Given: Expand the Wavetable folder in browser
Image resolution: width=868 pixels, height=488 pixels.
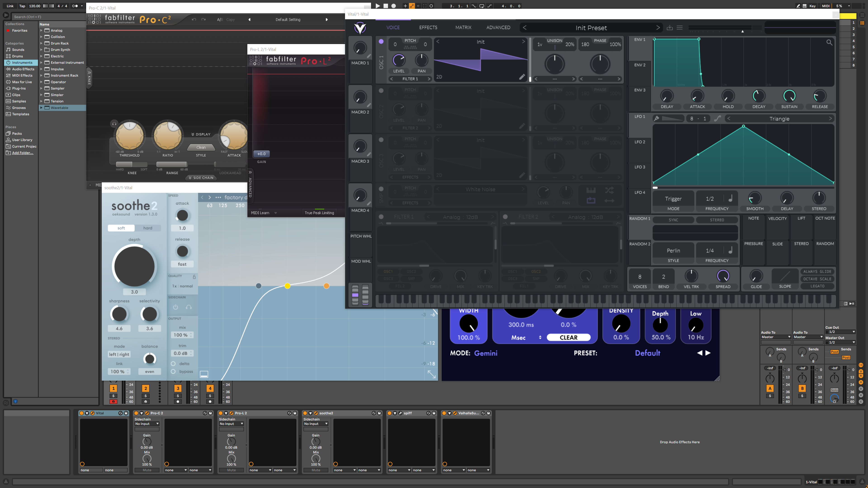Looking at the screenshot, I should coord(41,108).
